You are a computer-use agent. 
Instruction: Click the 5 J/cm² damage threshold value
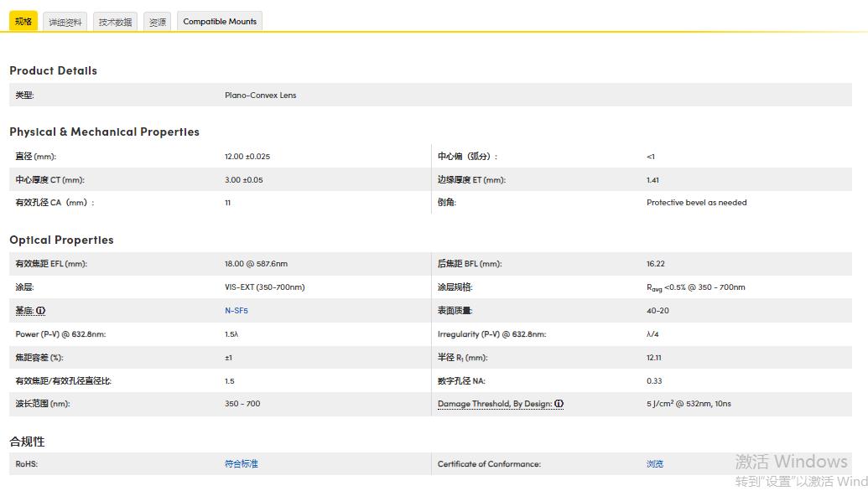tap(689, 404)
